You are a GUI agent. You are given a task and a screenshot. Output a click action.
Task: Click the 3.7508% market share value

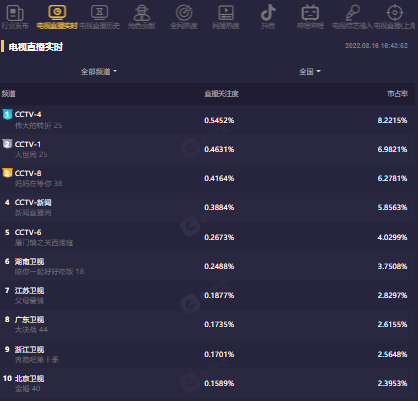392,266
